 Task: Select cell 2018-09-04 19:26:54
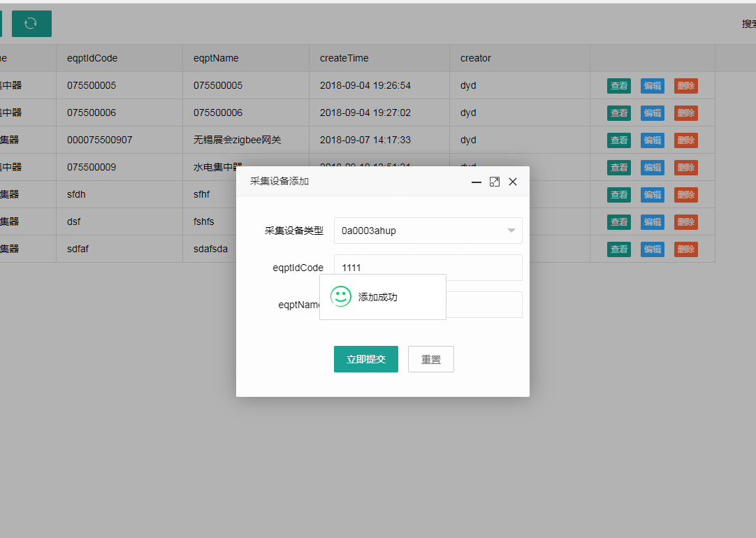click(379, 85)
